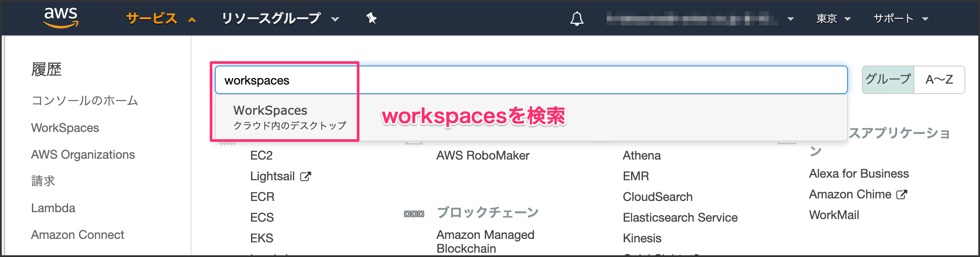Click the Lightsail external link icon
This screenshot has height=257, width=980.
click(305, 176)
